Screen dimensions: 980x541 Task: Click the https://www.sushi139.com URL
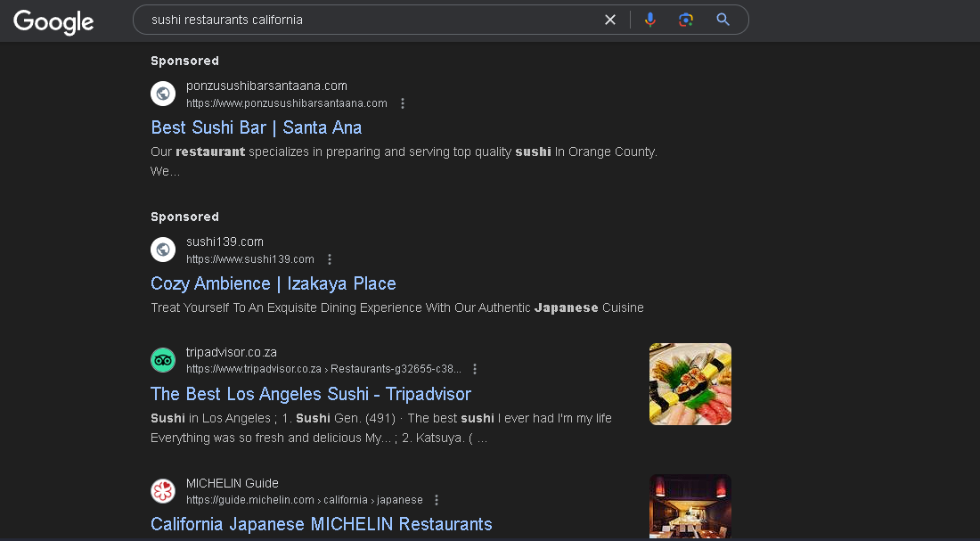coord(250,259)
